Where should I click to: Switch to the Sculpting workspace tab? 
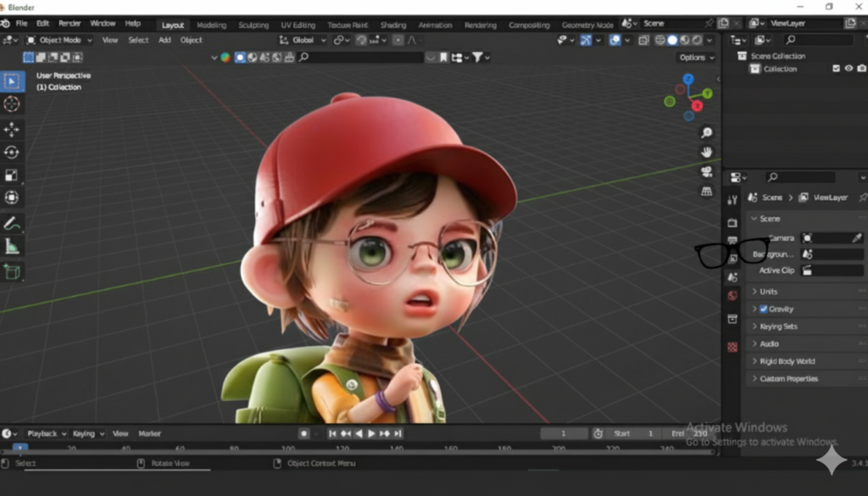click(x=253, y=25)
